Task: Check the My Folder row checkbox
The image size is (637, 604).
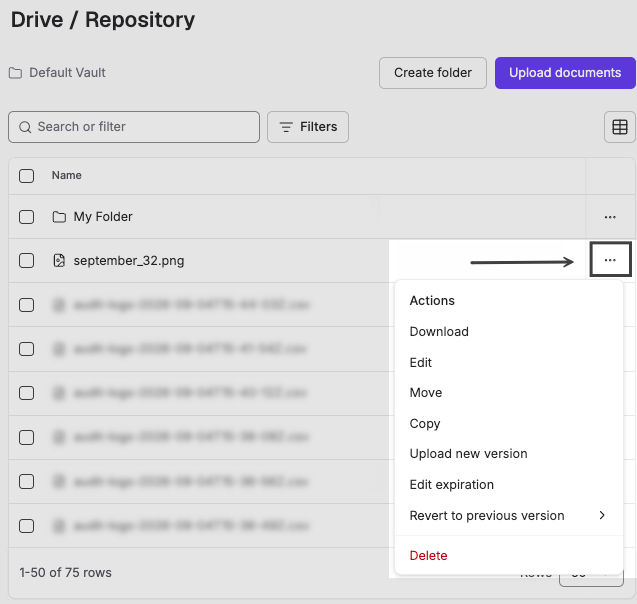Action: coord(26,217)
